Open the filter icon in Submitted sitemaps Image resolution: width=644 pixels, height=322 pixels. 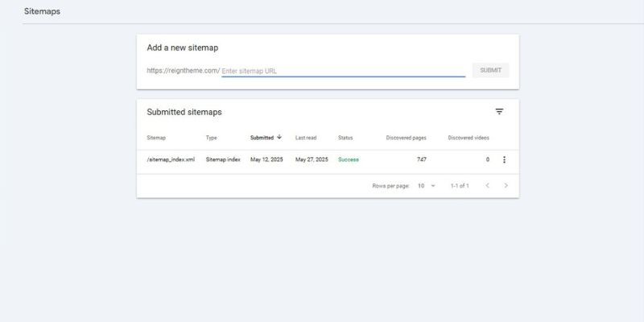click(499, 112)
